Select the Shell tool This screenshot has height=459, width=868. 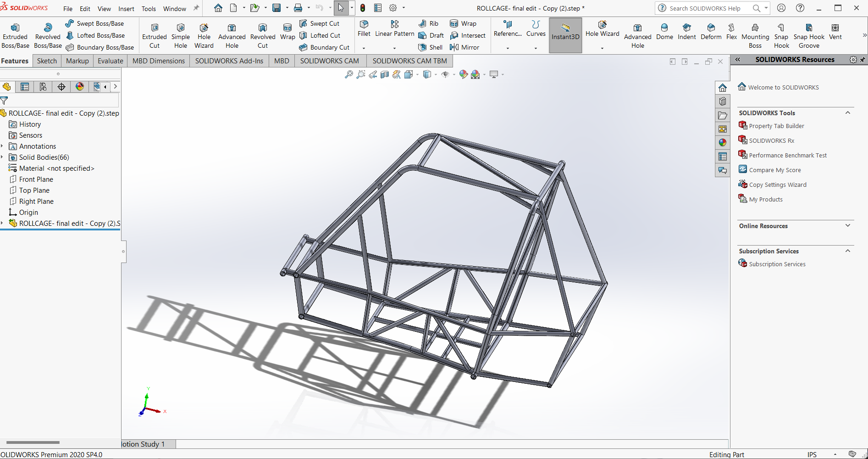coord(431,47)
